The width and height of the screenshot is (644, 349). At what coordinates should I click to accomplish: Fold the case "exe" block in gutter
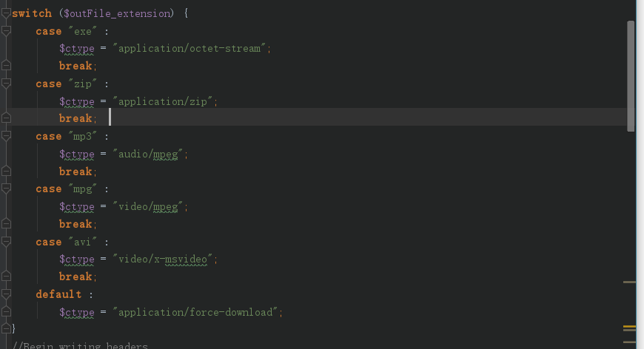click(6, 31)
